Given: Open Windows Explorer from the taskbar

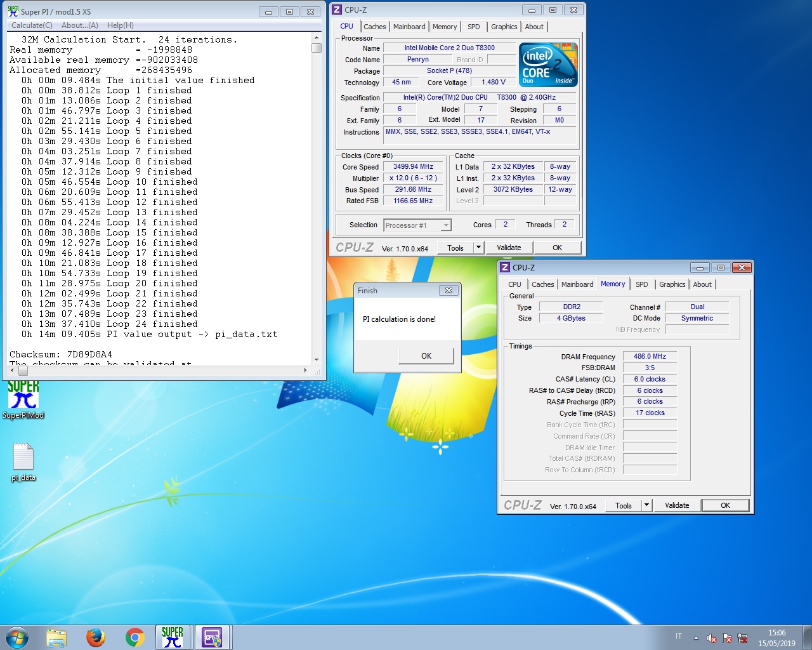Looking at the screenshot, I should (x=56, y=637).
